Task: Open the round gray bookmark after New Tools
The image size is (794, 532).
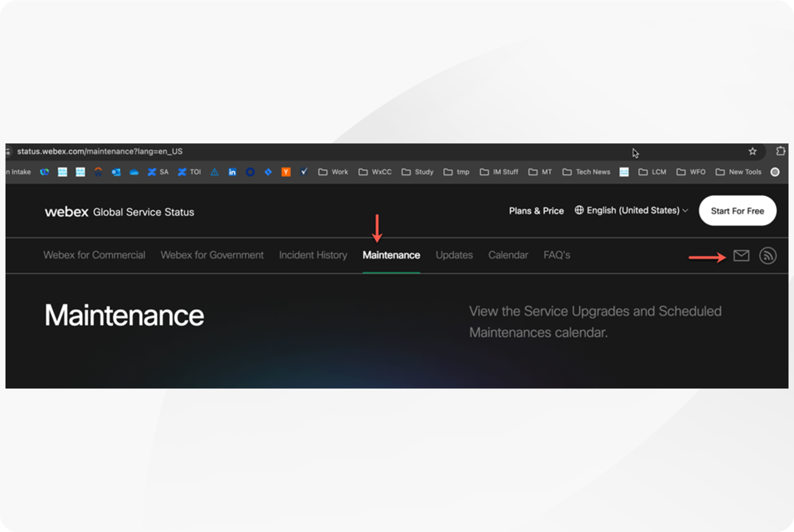Action: (x=775, y=172)
